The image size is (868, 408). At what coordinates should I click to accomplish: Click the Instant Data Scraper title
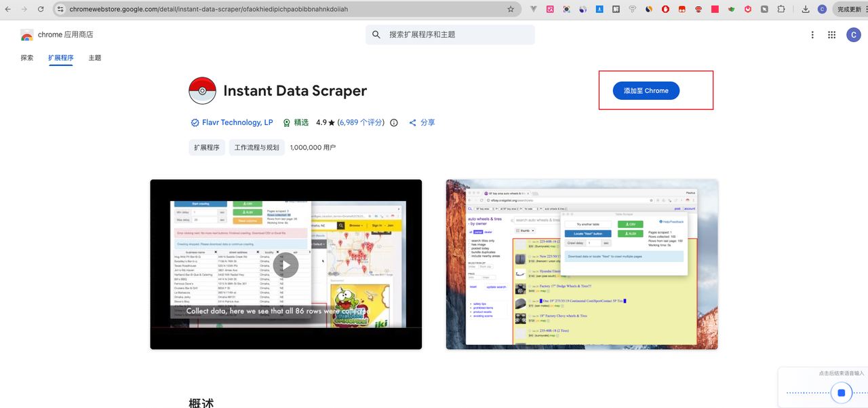pyautogui.click(x=295, y=91)
